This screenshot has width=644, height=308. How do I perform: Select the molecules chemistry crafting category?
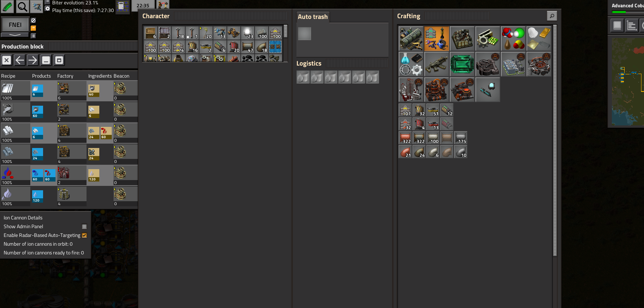pos(513,39)
